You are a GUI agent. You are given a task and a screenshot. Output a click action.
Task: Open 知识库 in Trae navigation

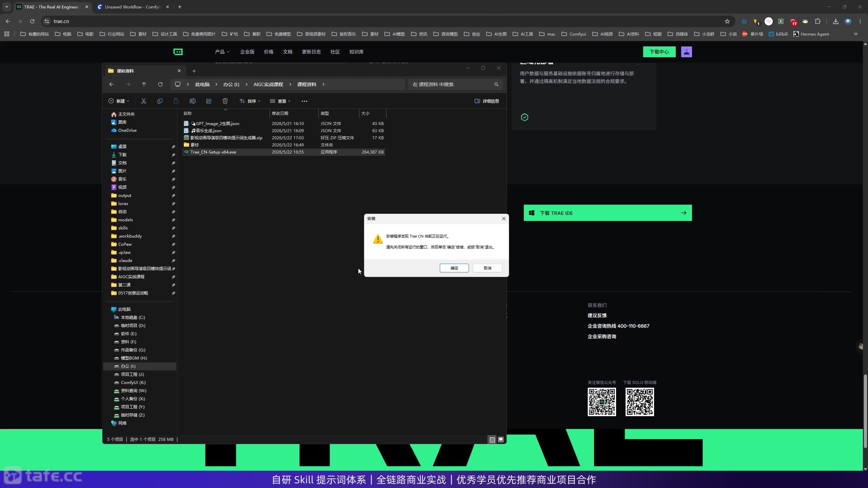(356, 52)
